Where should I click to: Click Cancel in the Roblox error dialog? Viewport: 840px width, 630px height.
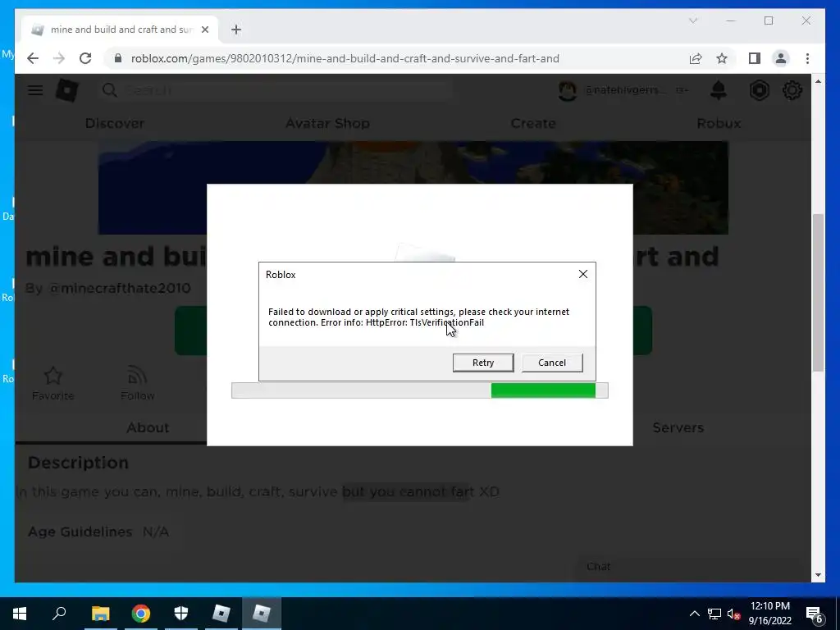pos(552,363)
